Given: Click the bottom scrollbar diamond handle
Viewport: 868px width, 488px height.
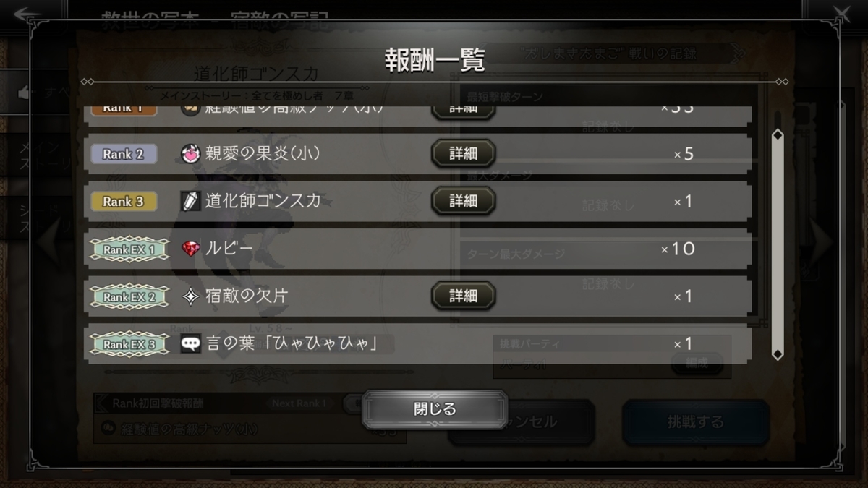Looking at the screenshot, I should [x=778, y=354].
